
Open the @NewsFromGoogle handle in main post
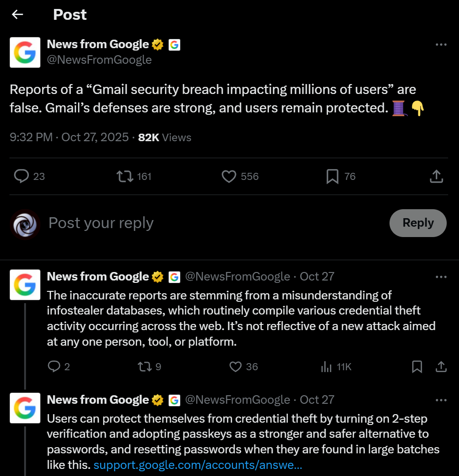click(x=99, y=60)
